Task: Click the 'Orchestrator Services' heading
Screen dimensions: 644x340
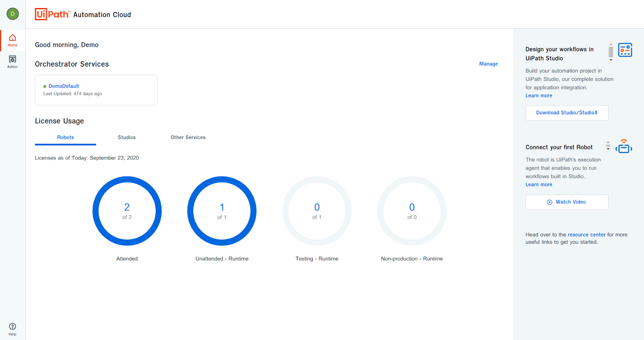Action: click(x=72, y=64)
